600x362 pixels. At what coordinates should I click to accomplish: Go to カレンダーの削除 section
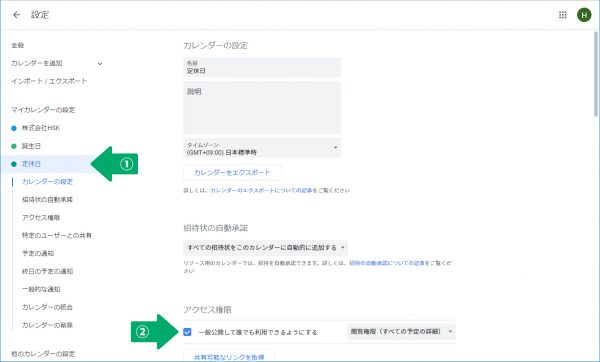(47, 325)
